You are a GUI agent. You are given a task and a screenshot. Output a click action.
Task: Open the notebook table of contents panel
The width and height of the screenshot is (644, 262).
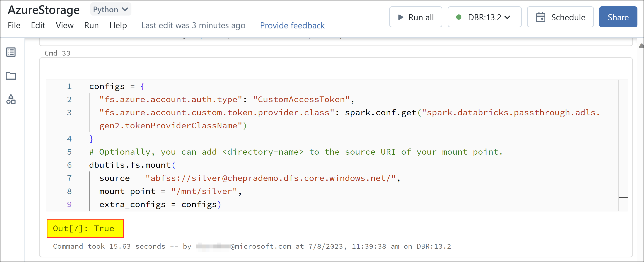pos(11,52)
